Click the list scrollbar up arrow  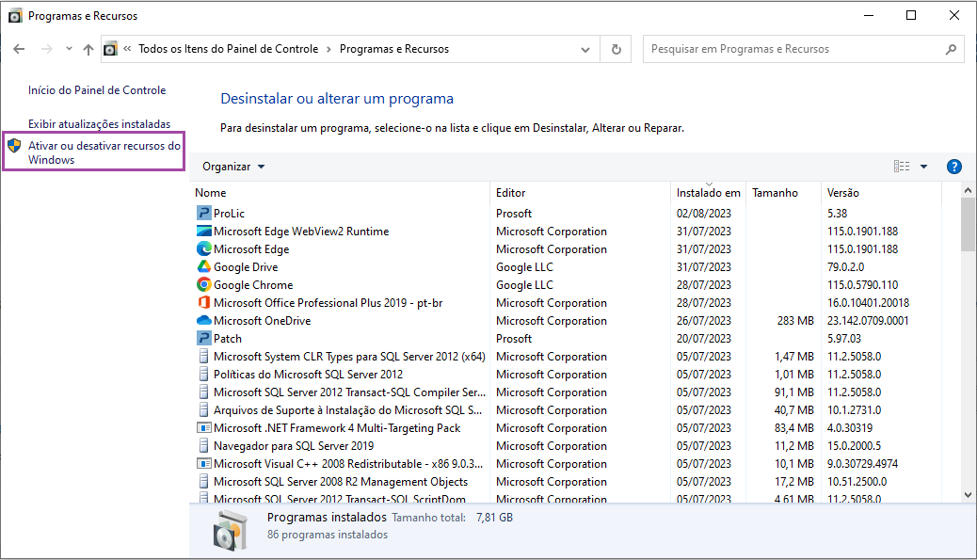click(x=968, y=190)
